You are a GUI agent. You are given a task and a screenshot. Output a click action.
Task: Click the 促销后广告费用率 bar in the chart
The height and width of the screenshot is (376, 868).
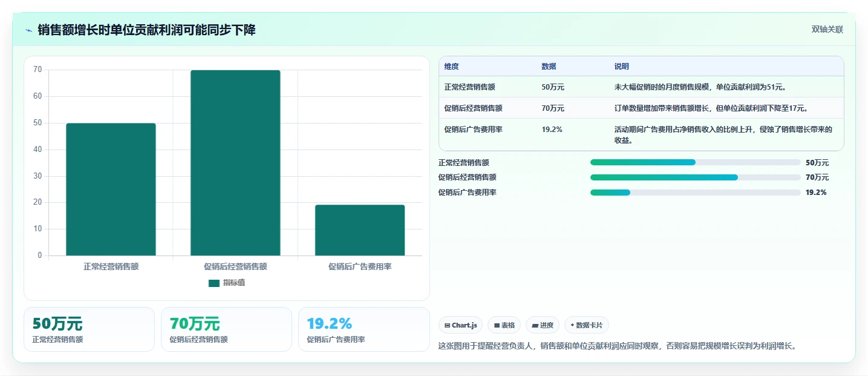[x=360, y=230]
